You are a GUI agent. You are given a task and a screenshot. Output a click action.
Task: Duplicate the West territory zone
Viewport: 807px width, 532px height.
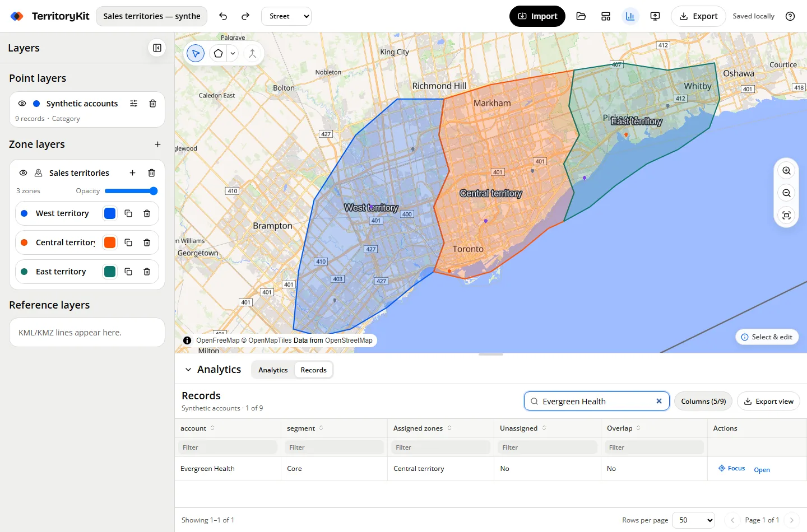point(128,213)
